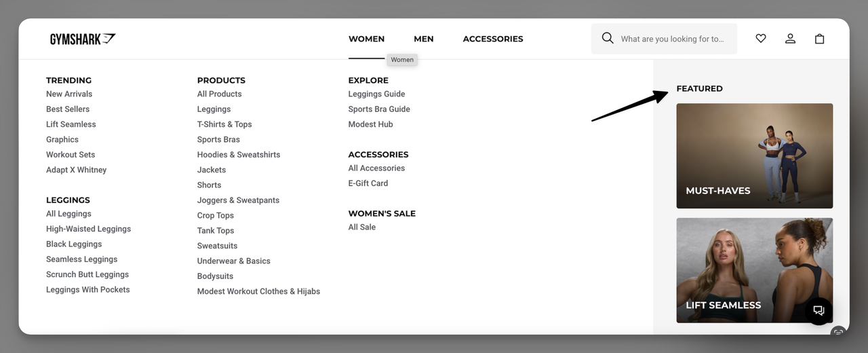Open Sports Bras link
The width and height of the screenshot is (868, 353).
coord(218,139)
